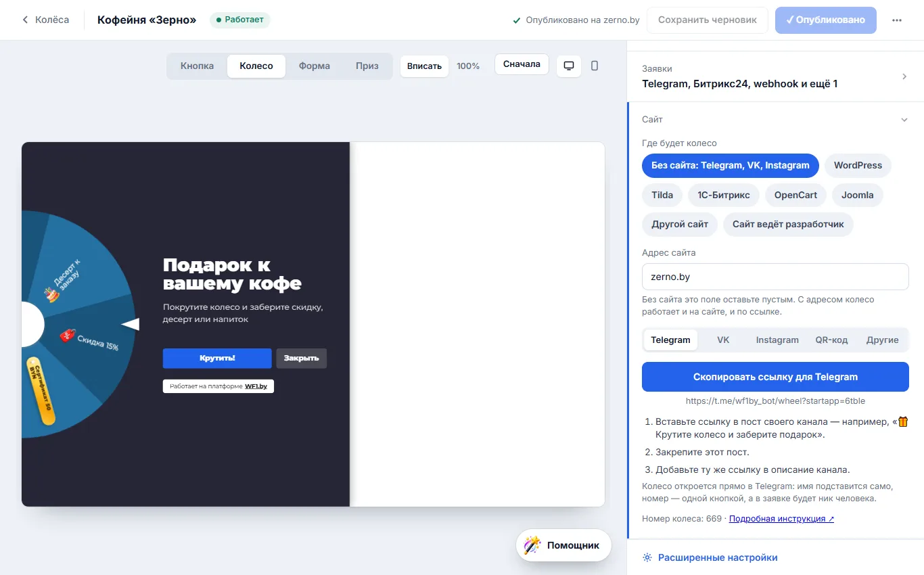Expand the Заявки section chevron
The image size is (924, 575).
coord(904,76)
